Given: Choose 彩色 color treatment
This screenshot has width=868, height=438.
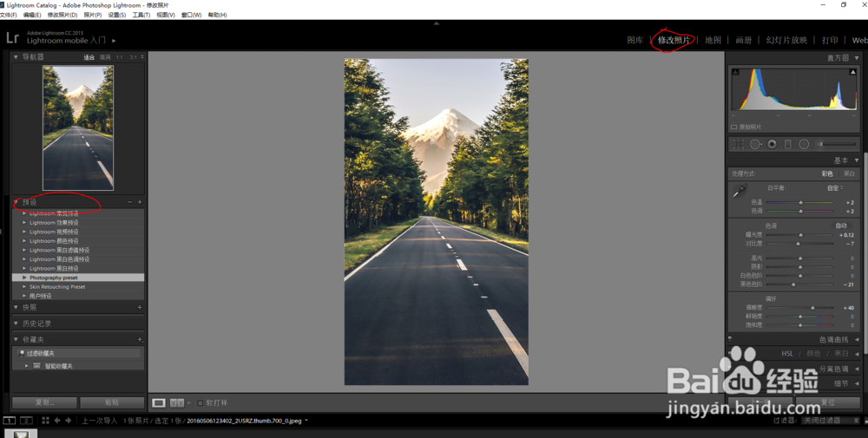Looking at the screenshot, I should point(827,173).
